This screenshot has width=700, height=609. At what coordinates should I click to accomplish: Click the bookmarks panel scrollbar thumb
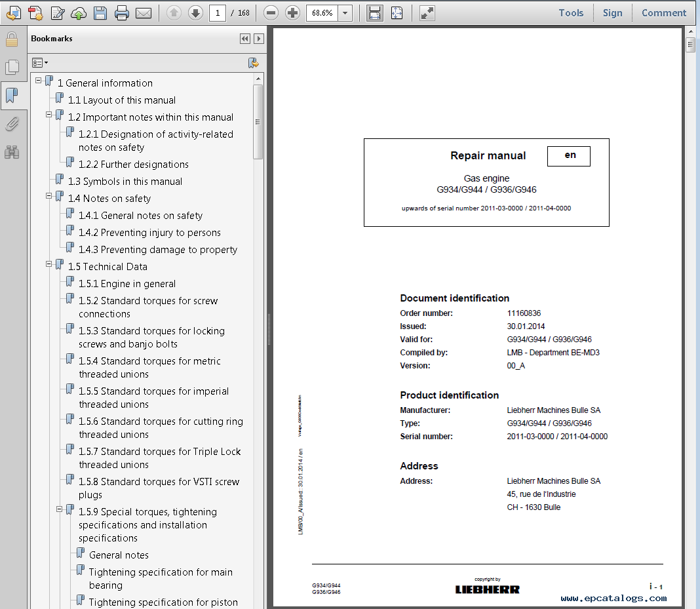258,122
